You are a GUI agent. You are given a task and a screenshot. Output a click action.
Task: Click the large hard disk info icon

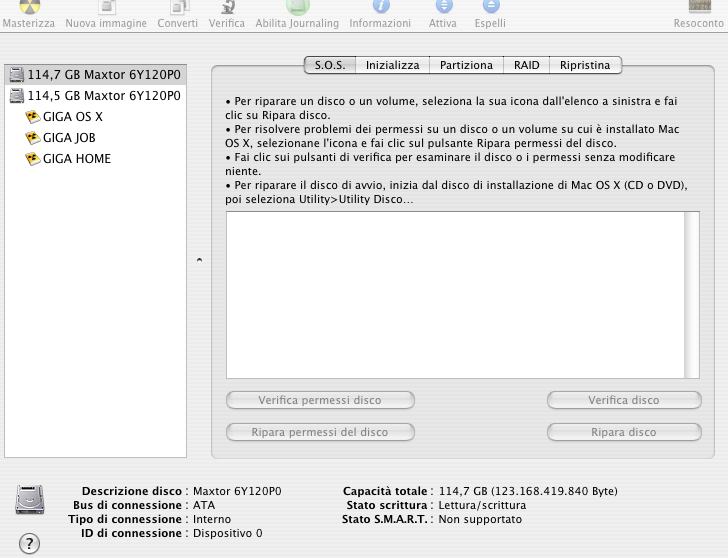pyautogui.click(x=30, y=500)
